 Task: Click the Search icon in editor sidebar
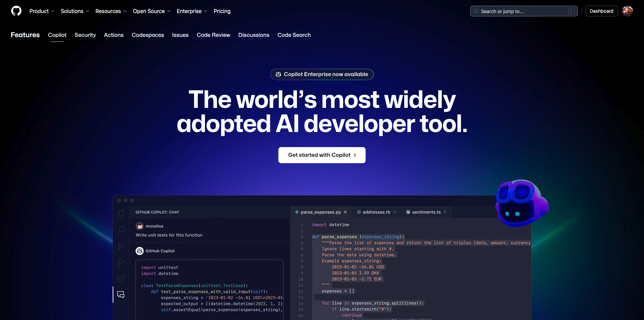point(121,230)
